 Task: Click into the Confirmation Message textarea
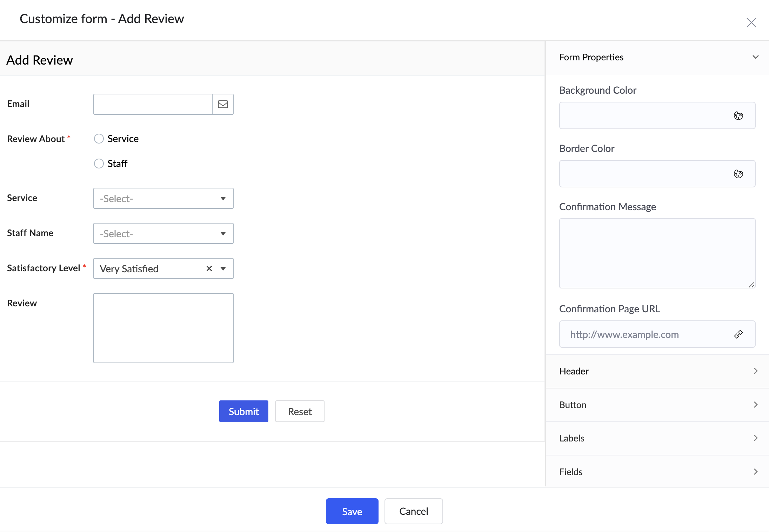point(657,253)
